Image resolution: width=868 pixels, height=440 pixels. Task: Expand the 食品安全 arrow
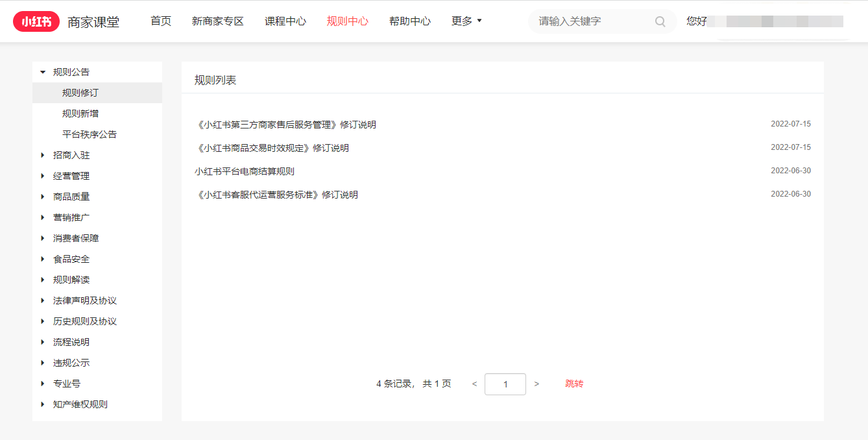tap(43, 259)
